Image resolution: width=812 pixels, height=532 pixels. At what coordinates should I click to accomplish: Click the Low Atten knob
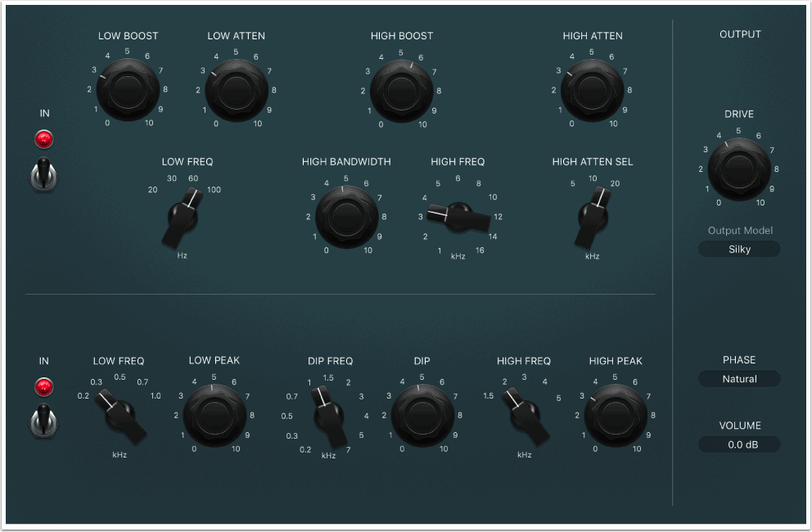[237, 88]
